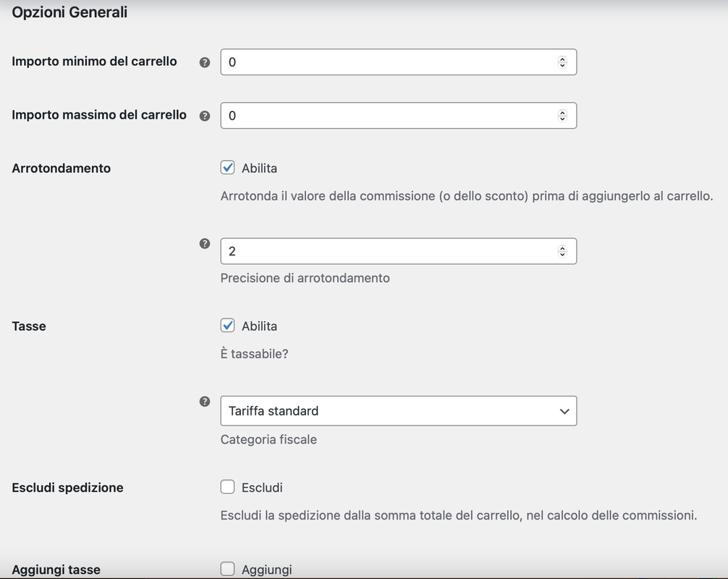Open help tooltip for Importo massimo del carrello
The image size is (728, 579).
[x=205, y=116]
